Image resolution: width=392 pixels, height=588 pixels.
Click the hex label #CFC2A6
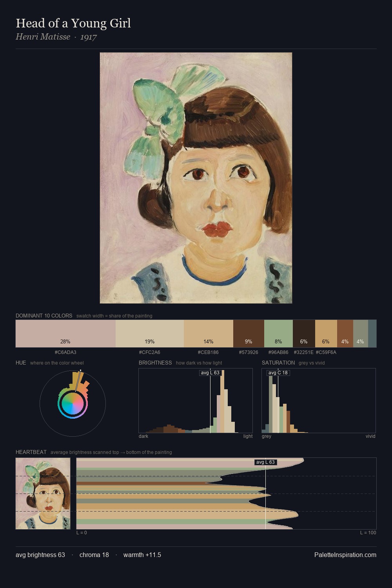click(x=150, y=352)
